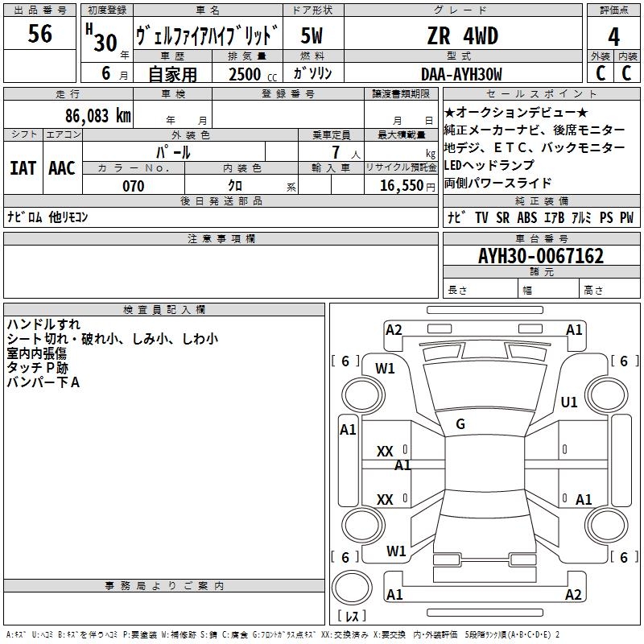Image resolution: width=644 pixels, height=644 pixels.
Task: Select the overall evaluation score 4
Action: coord(613,36)
